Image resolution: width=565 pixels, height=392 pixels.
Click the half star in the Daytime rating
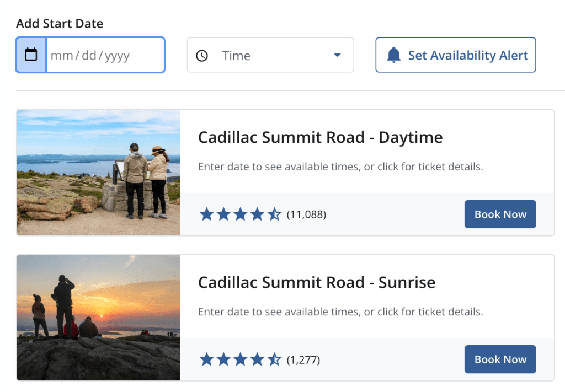(274, 214)
